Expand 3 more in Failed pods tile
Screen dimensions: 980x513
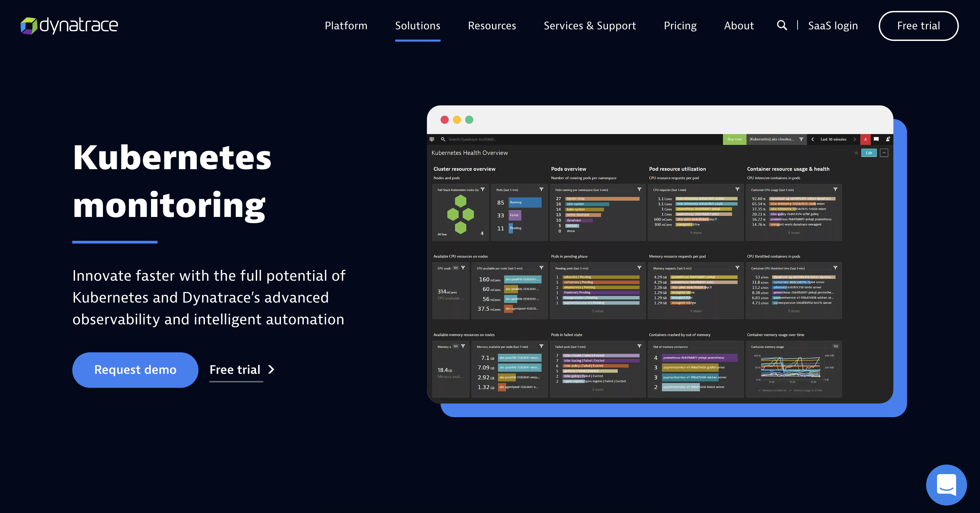[x=597, y=389]
